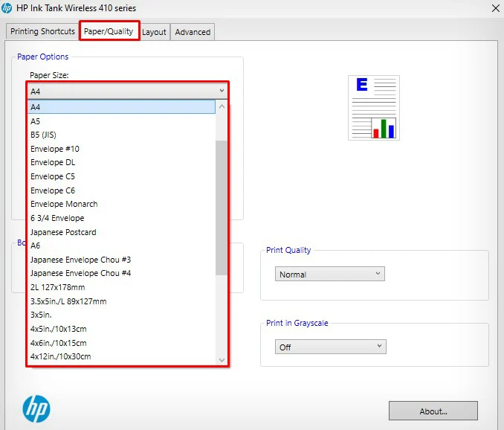Select Japanese Postcard paper size
Viewport: 504px width, 430px height.
121,232
